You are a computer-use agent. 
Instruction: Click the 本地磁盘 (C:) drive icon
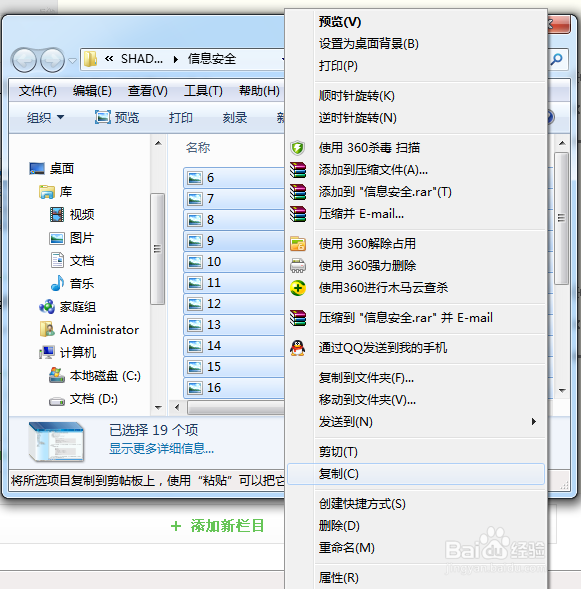[x=57, y=375]
